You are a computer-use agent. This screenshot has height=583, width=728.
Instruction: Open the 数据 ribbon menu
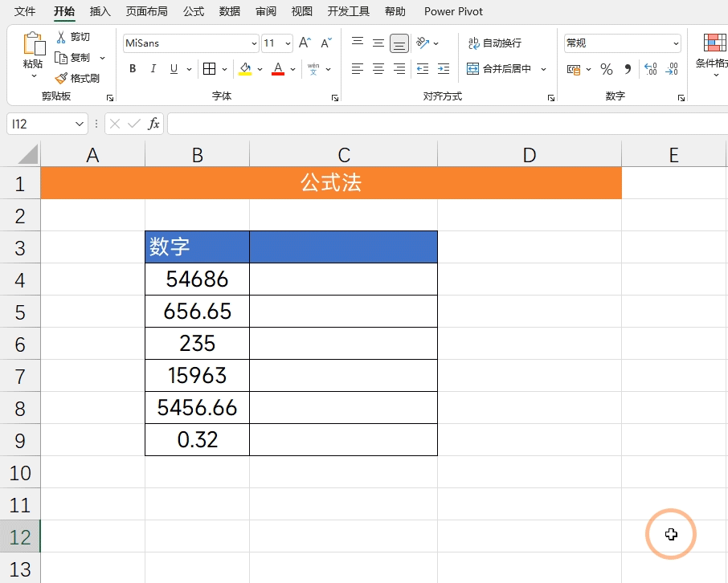pyautogui.click(x=228, y=11)
